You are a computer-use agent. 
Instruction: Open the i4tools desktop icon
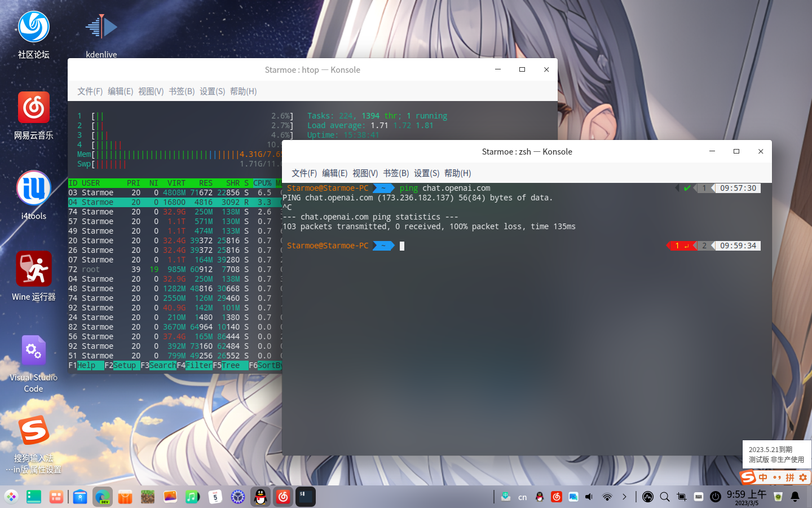(34, 196)
